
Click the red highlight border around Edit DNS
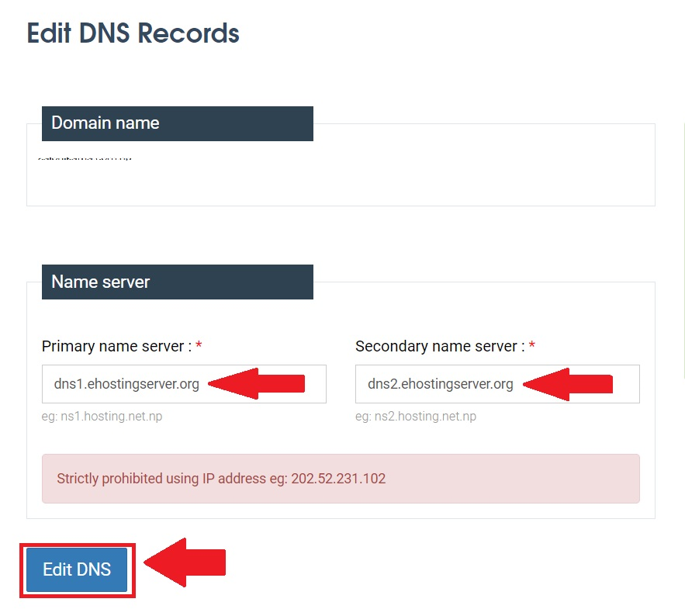tap(78, 545)
